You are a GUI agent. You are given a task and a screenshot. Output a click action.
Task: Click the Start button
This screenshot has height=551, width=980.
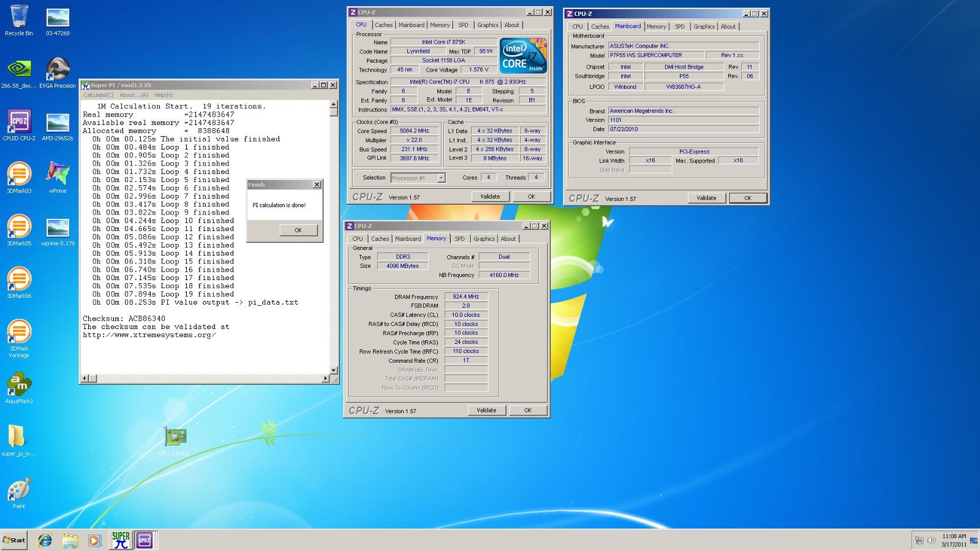coord(14,540)
